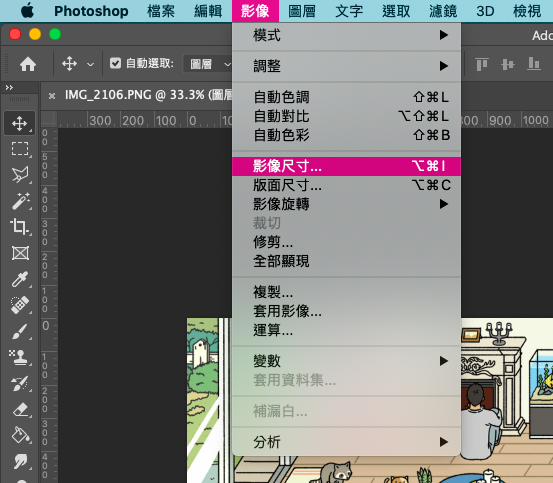Open the 3D menu in menu bar
The width and height of the screenshot is (553, 483).
coord(485,11)
